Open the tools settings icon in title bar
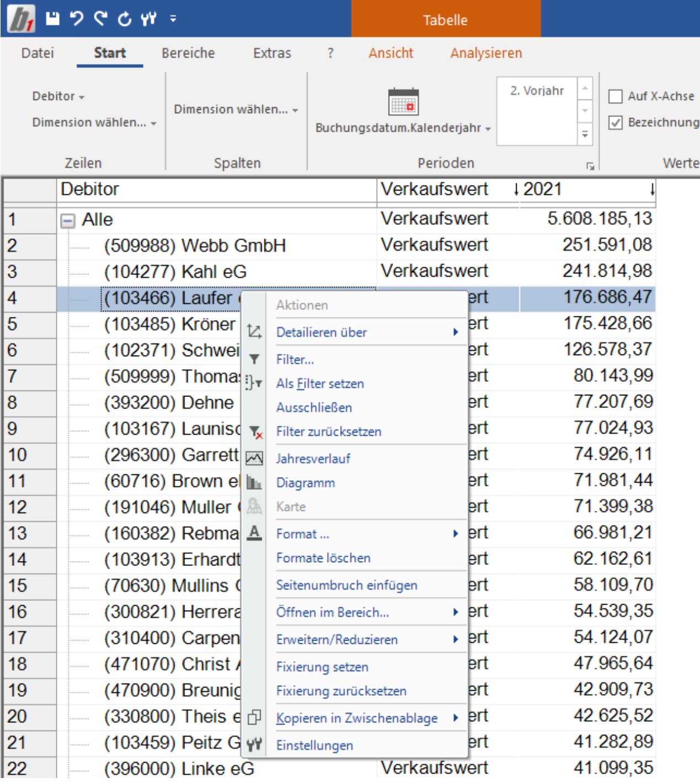The width and height of the screenshot is (700, 783). point(149,19)
